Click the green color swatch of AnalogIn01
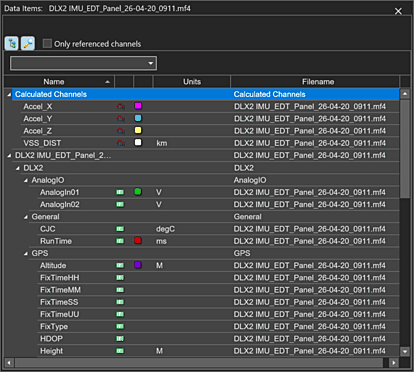The image size is (414, 372). [x=138, y=191]
